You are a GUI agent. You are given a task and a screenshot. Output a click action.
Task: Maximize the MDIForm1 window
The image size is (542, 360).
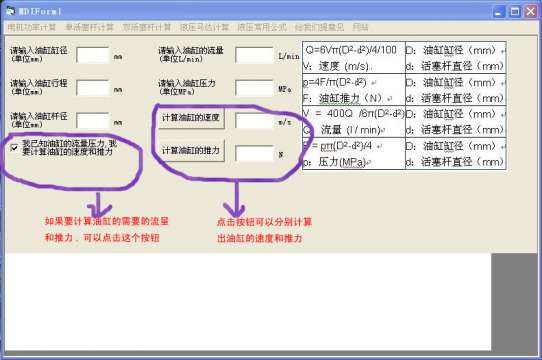pyautogui.click(x=515, y=12)
